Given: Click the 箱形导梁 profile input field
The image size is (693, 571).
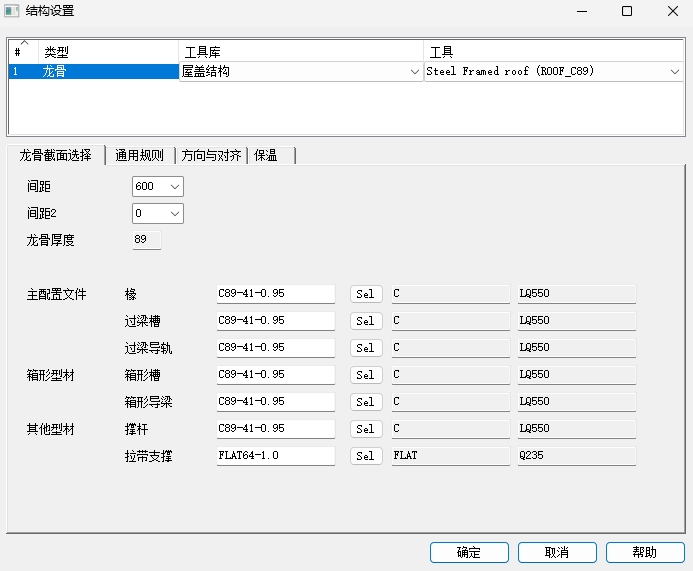Looking at the screenshot, I should [276, 402].
